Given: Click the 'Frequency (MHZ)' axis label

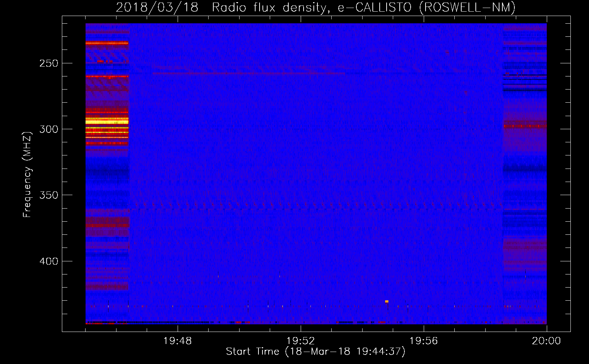Looking at the screenshot, I should click(27, 174).
